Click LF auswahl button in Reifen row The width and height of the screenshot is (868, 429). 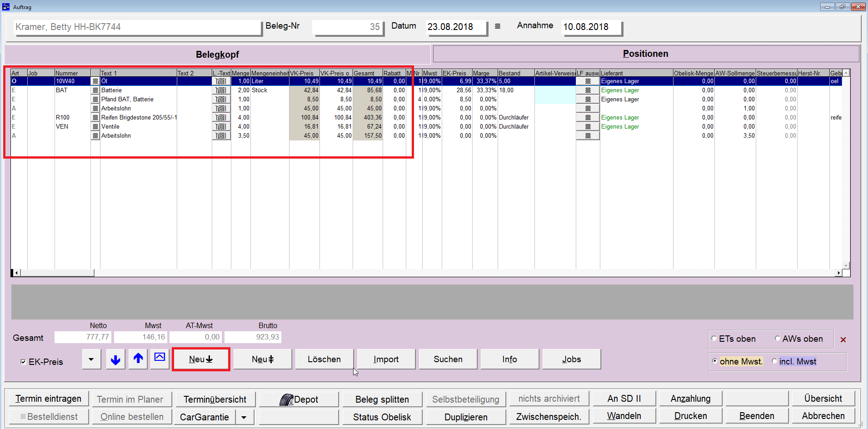pos(588,117)
